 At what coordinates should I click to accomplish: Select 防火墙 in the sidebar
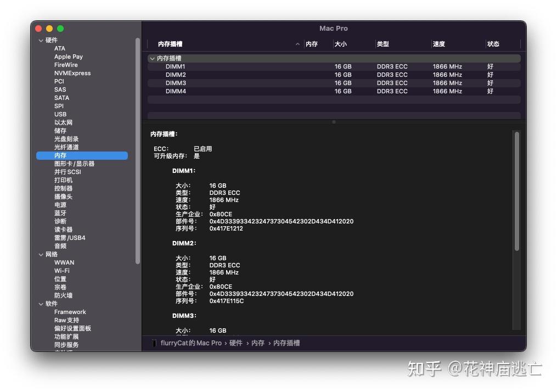[63, 295]
